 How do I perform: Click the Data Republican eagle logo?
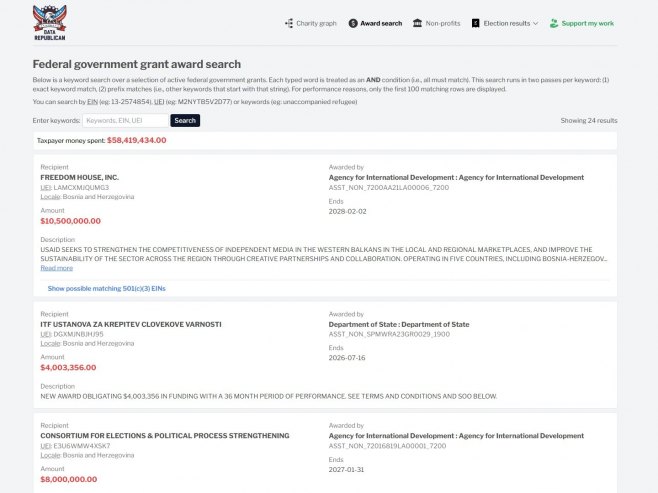click(50, 23)
